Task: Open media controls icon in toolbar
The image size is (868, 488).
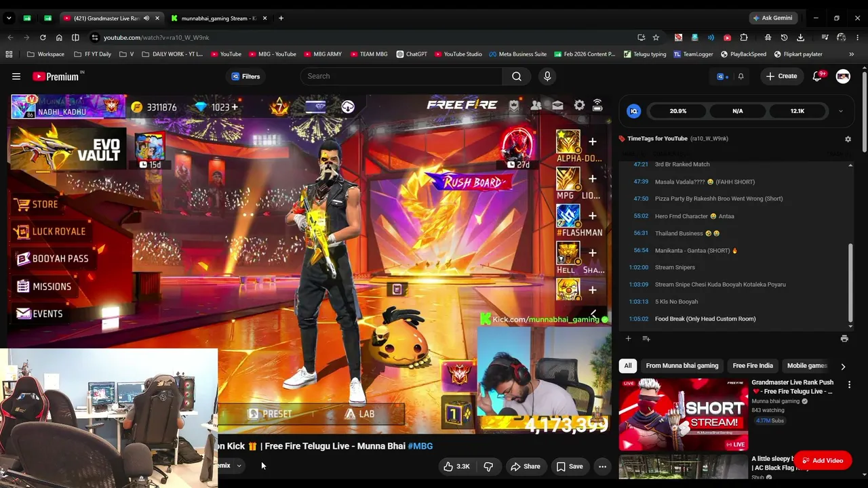Action: pos(825,37)
